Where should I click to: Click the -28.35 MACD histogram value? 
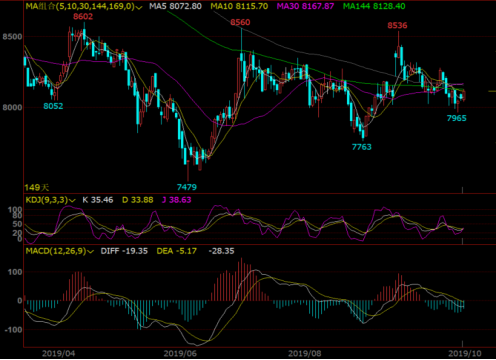pos(221,251)
